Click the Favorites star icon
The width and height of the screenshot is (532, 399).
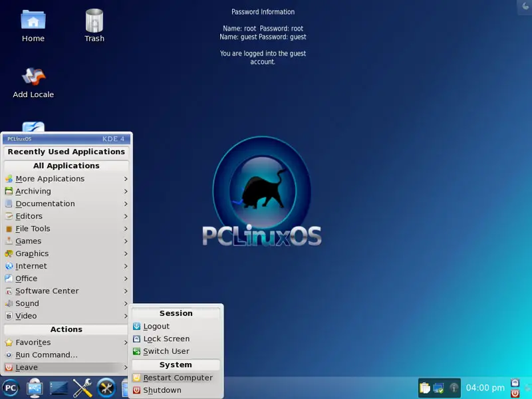click(x=9, y=342)
